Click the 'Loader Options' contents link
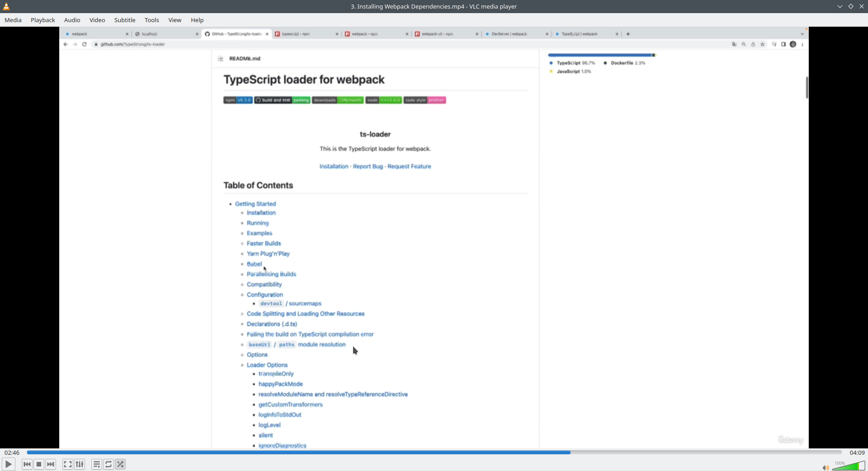Image resolution: width=868 pixels, height=471 pixels. click(x=267, y=365)
